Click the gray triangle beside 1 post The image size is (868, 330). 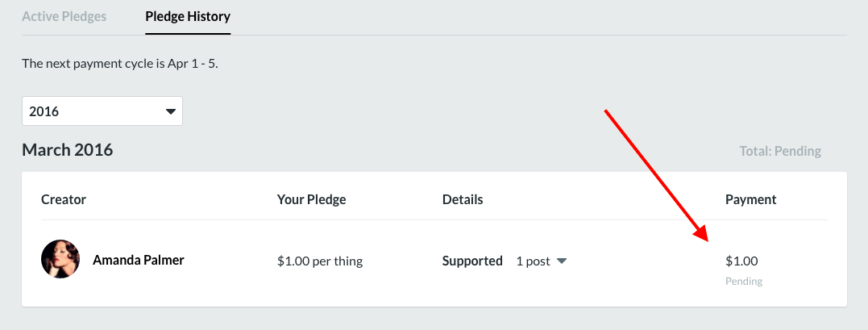pos(562,261)
